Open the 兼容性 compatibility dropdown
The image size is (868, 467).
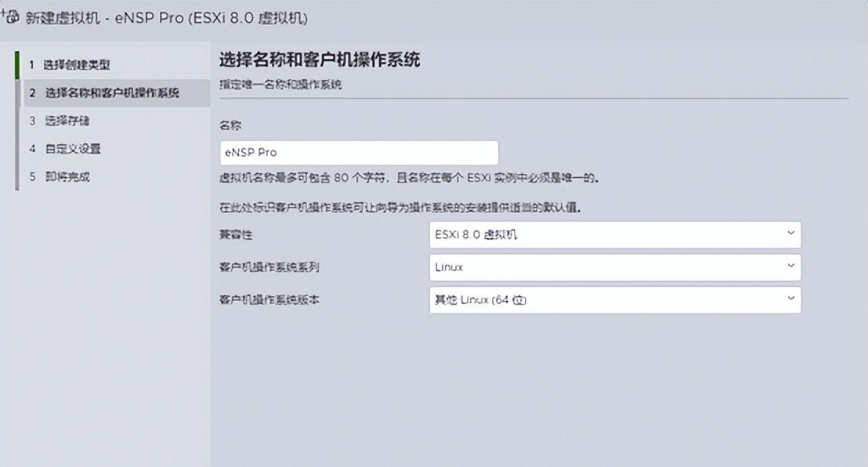pos(615,234)
